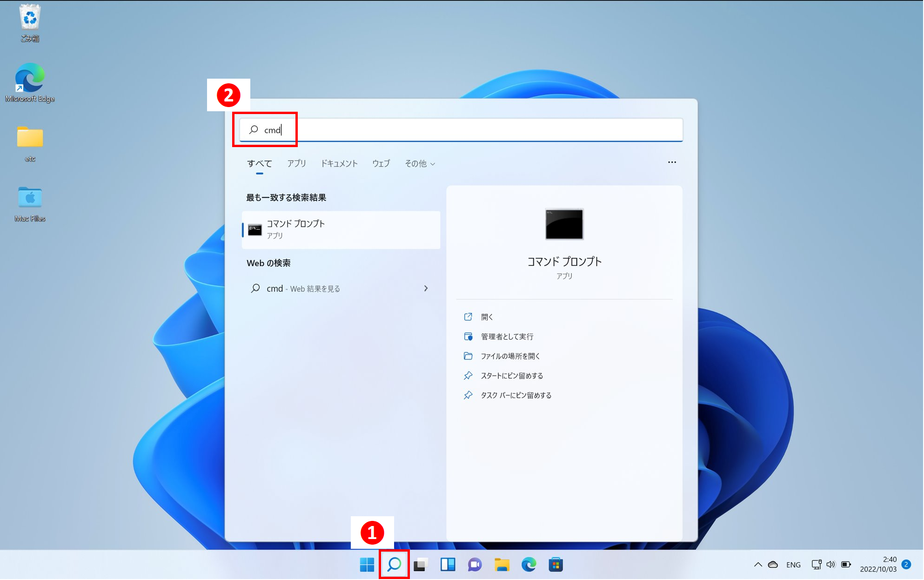Click the taskbar search magnifier icon

(394, 565)
